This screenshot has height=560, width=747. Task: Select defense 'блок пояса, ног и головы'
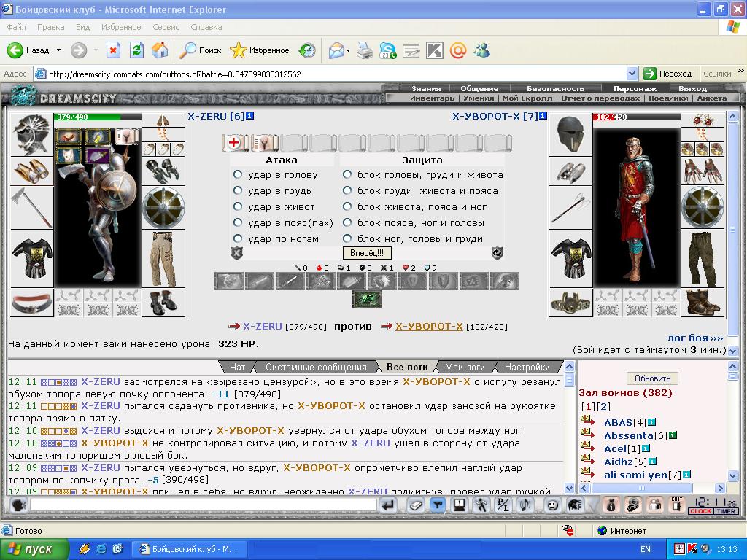[x=347, y=223]
